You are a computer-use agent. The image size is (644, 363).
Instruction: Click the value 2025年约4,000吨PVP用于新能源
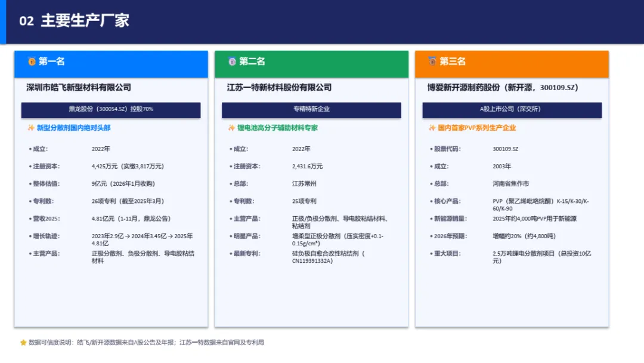click(x=535, y=219)
